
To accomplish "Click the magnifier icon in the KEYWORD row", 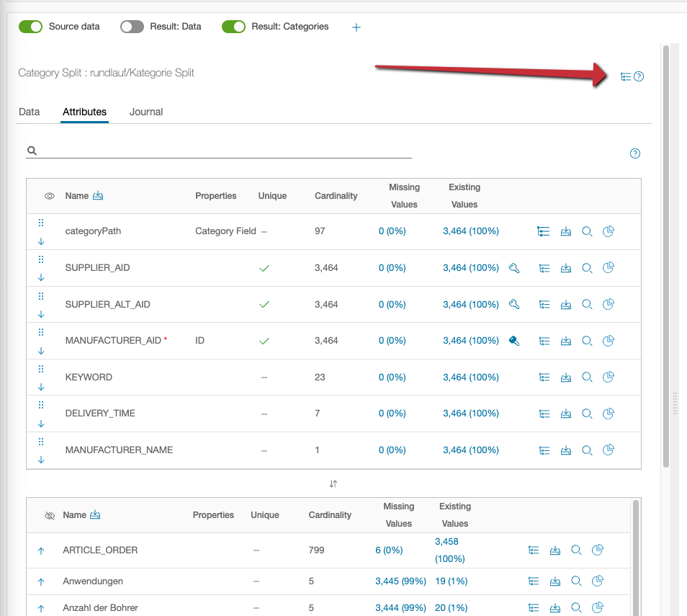I will click(587, 377).
